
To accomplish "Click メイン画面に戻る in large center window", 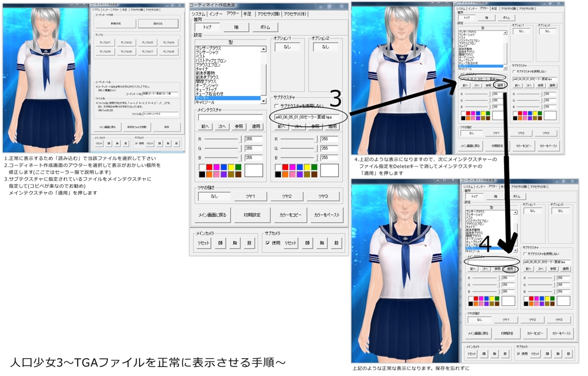I will 212,215.
